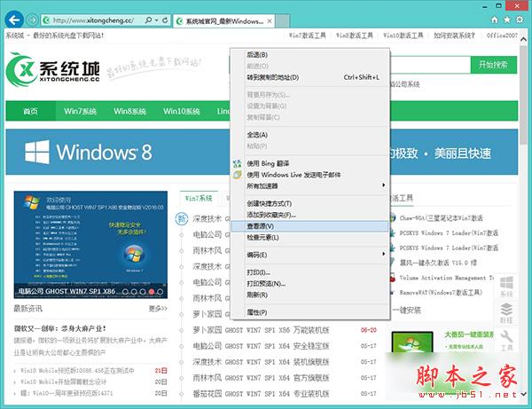Select 使用 Bing 翻译 menu entry
The height and width of the screenshot is (409, 532).
coord(309,163)
